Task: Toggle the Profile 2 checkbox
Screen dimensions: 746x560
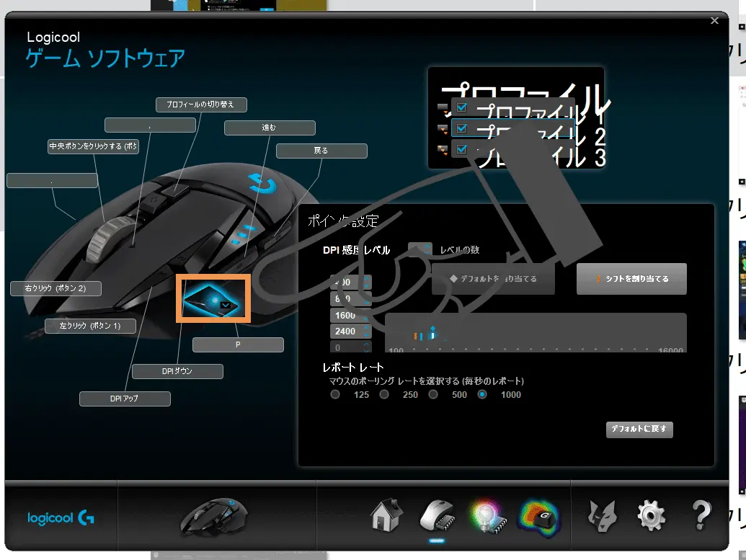Action: (x=461, y=128)
